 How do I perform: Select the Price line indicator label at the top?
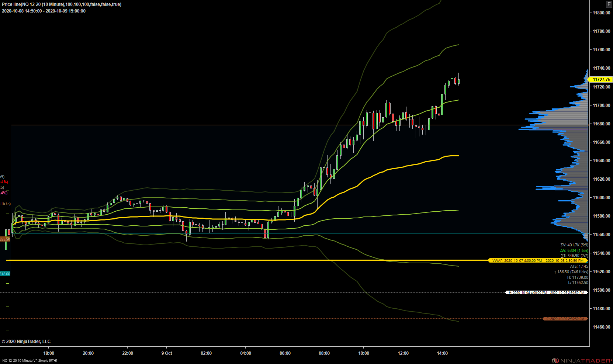coord(62,4)
